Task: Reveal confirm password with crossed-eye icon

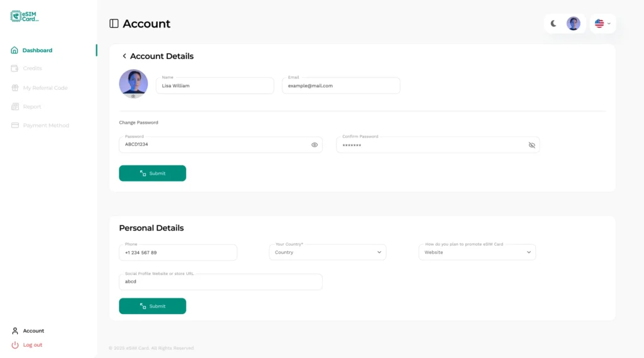Action: (x=531, y=145)
